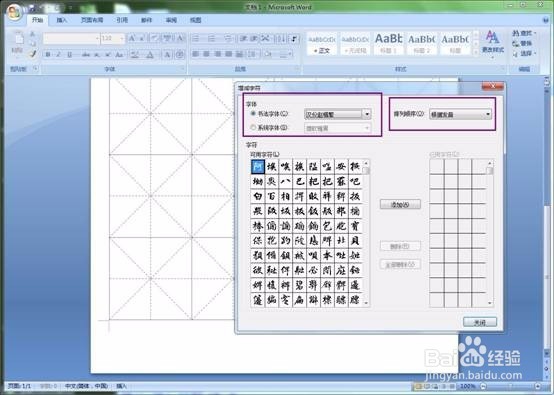This screenshot has width=554, height=395.
Task: Click the Line Spacing icon
Action: pyautogui.click(x=253, y=54)
